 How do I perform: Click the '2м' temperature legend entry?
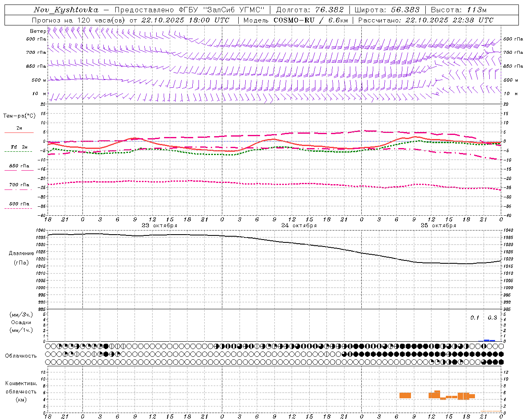tap(19, 128)
